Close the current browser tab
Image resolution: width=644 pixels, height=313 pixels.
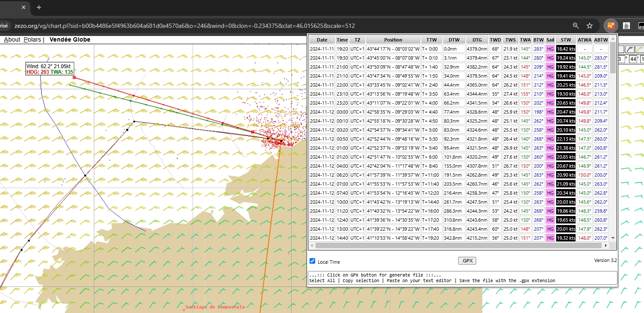tap(24, 7)
